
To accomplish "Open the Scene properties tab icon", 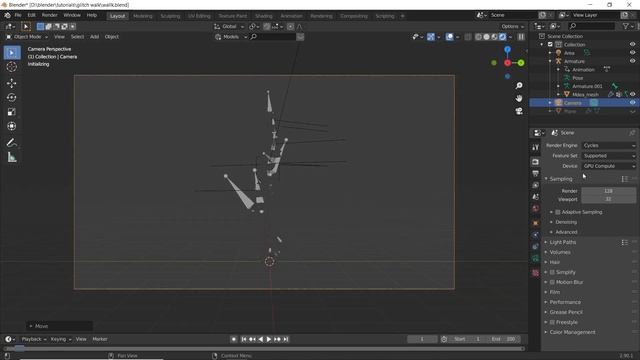I will click(x=536, y=197).
